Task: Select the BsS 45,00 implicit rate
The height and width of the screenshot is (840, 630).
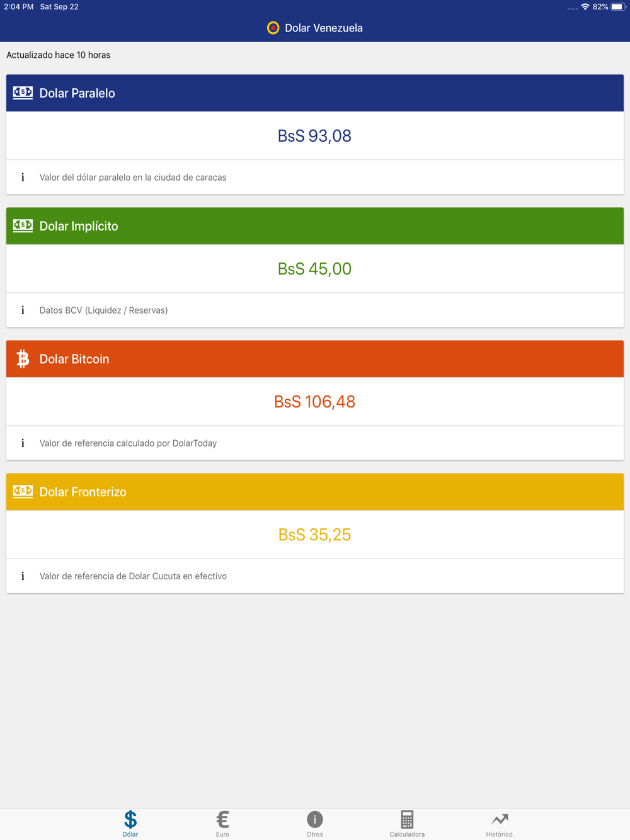Action: coord(314,269)
